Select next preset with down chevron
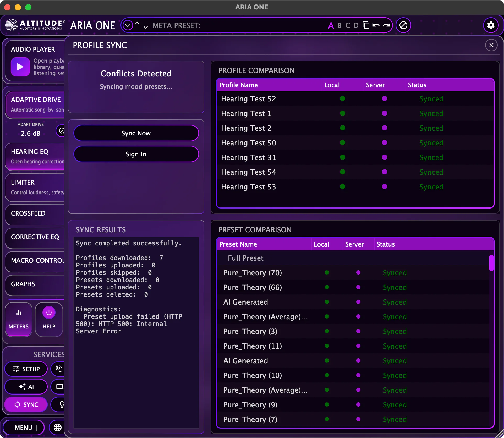The width and height of the screenshot is (504, 438). 146,27
